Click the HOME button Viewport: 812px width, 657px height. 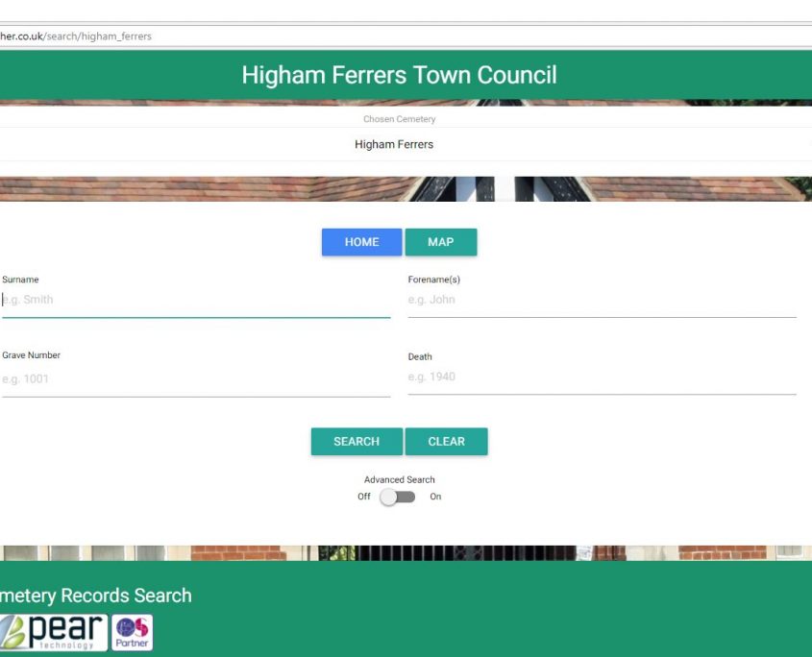point(361,242)
